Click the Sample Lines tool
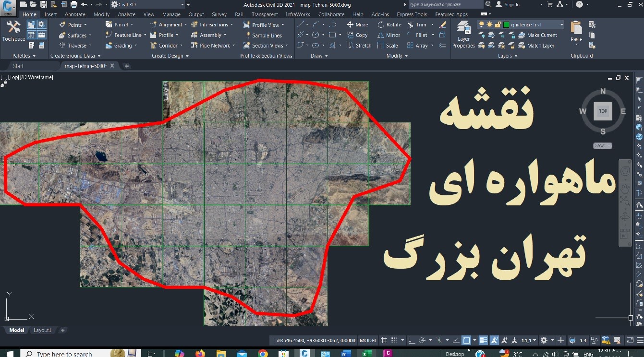The height and width of the screenshot is (357, 644). [266, 35]
